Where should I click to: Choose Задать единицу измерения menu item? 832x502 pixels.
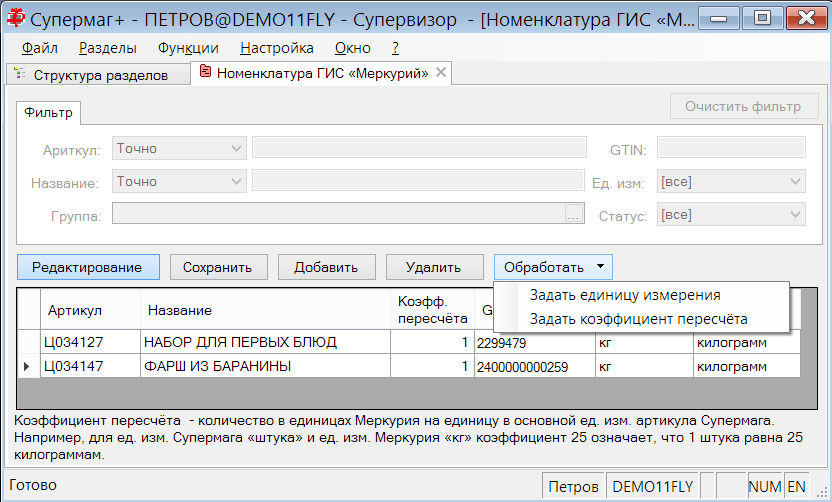(625, 295)
